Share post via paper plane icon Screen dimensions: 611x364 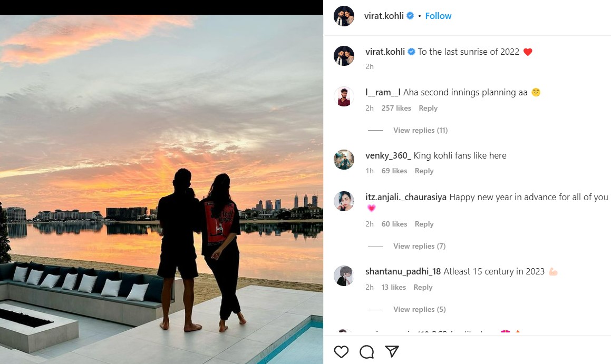click(x=391, y=351)
